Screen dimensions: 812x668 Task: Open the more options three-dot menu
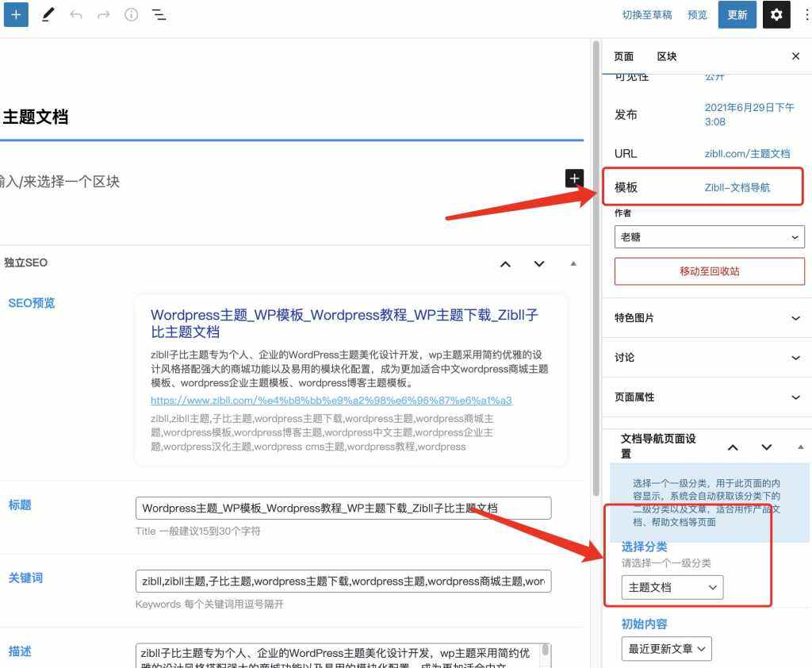tap(806, 14)
